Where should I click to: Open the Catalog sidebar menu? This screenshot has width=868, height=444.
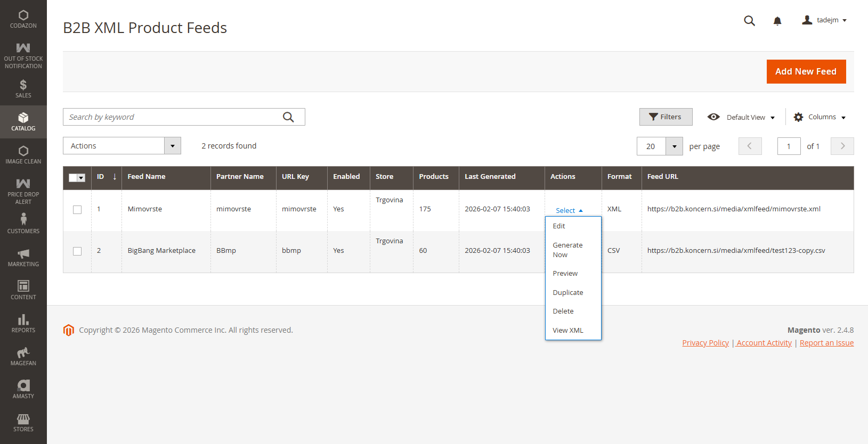point(23,122)
